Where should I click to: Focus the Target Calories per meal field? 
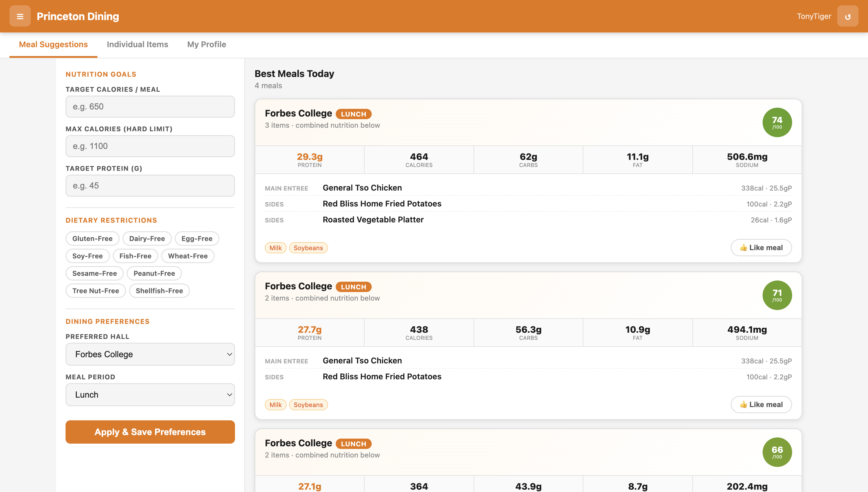click(150, 107)
